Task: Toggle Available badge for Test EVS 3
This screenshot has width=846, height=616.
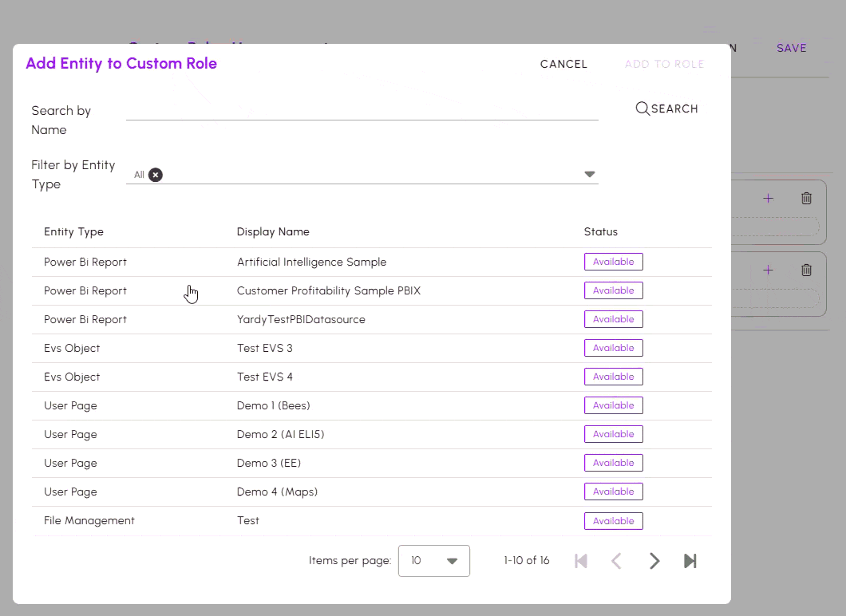Action: [613, 348]
